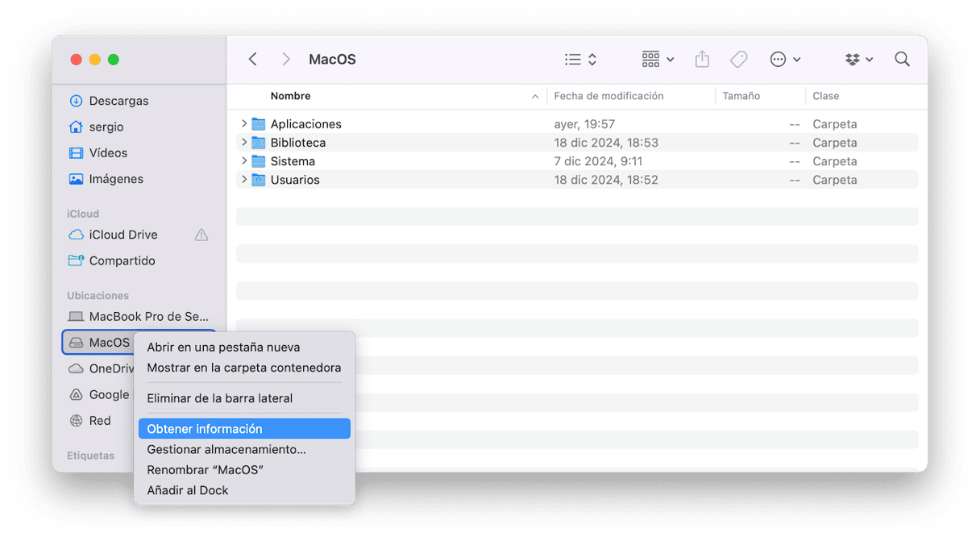Click the MacBook Pro laptop icon
The image size is (980, 541).
click(x=76, y=317)
